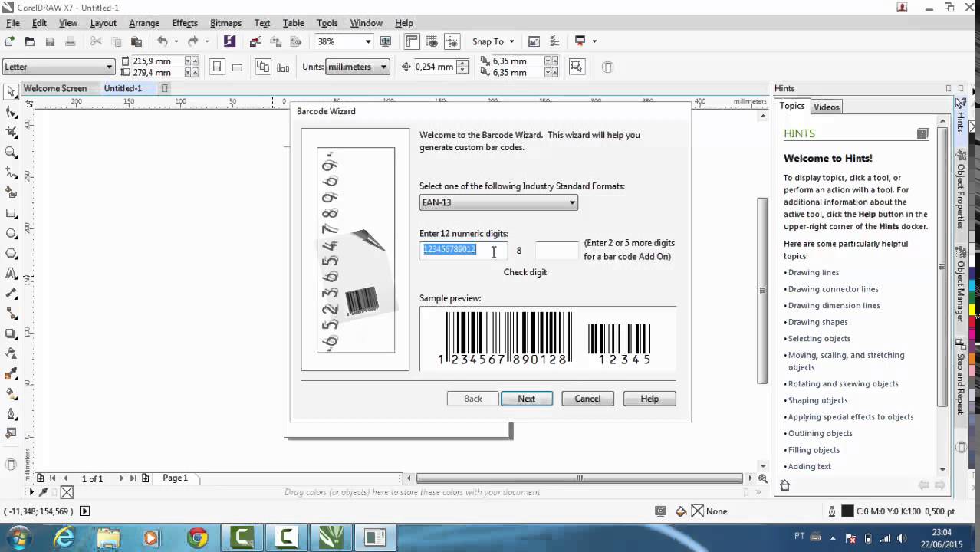The height and width of the screenshot is (552, 980).
Task: Open the Drawing lines hint topic
Action: click(814, 272)
